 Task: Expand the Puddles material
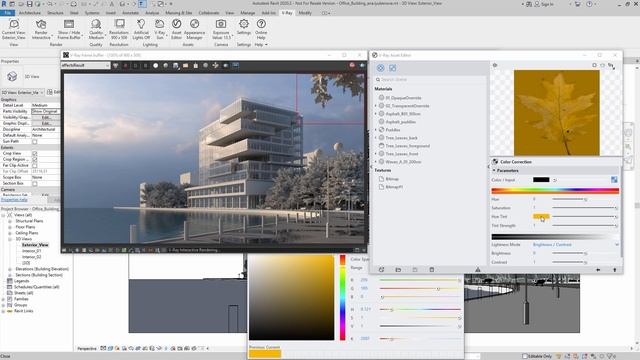pyautogui.click(x=376, y=130)
